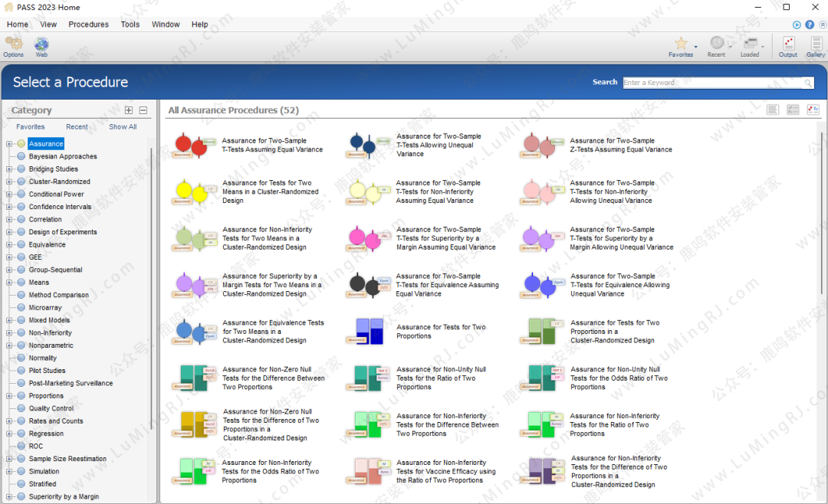The image size is (828, 504).
Task: Expand all categories with plus button
Action: tap(129, 110)
